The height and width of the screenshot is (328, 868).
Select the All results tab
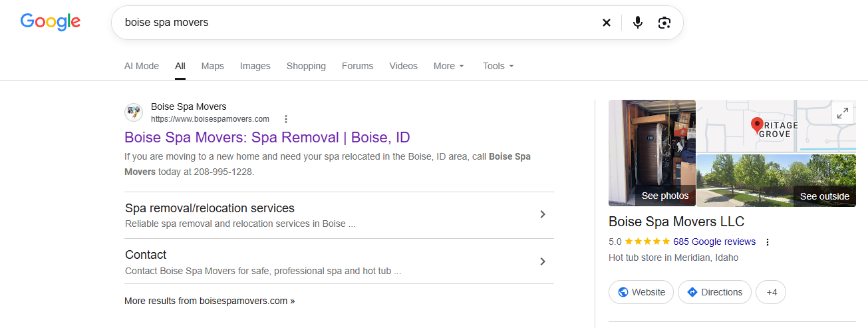click(x=180, y=66)
